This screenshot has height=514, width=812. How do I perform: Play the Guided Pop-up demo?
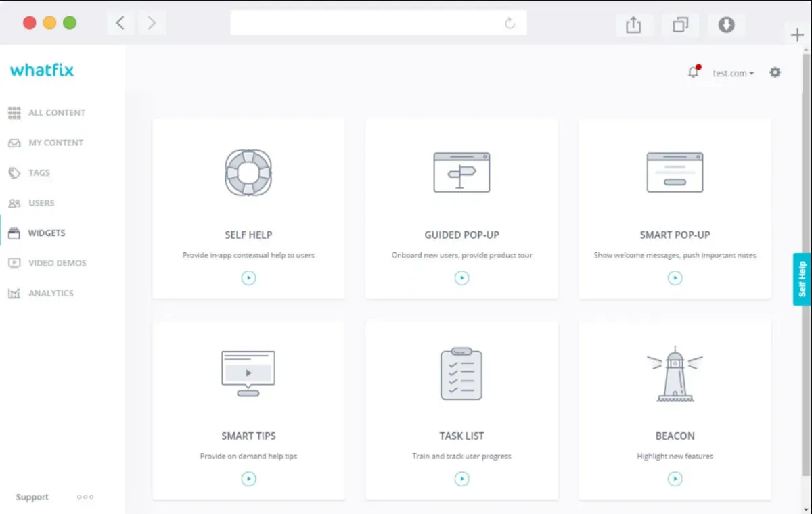pos(461,277)
